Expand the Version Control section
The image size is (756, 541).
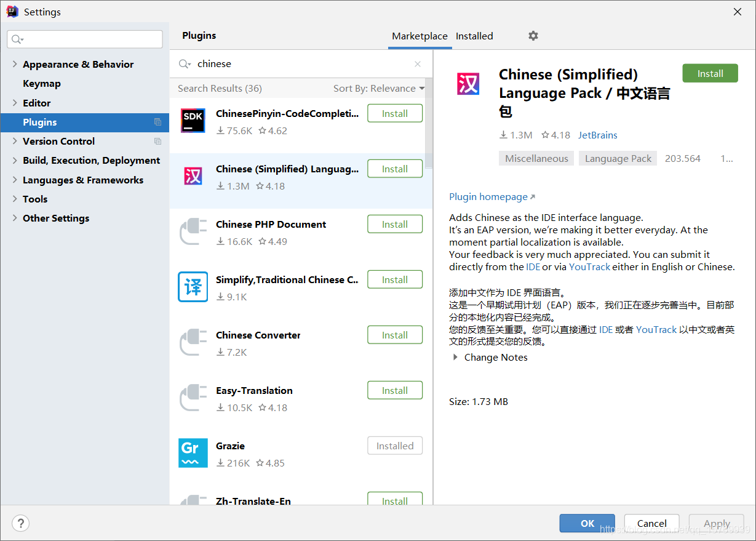[x=15, y=141]
